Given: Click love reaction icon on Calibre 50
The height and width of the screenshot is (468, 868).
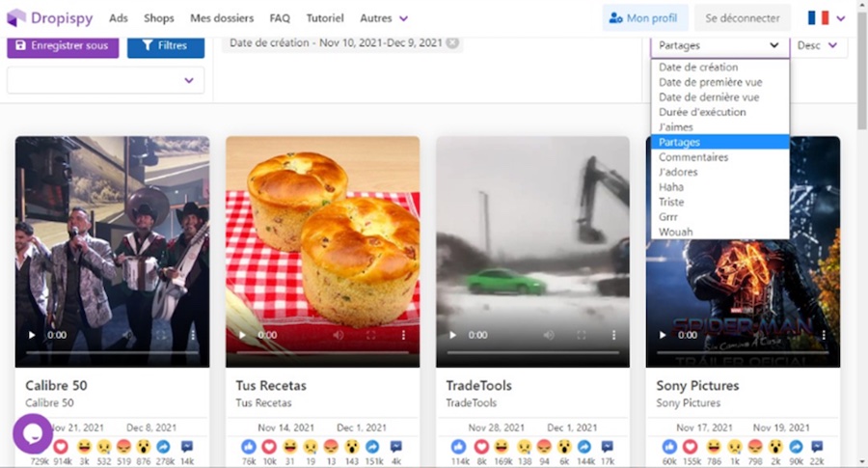Looking at the screenshot, I should (x=61, y=447).
